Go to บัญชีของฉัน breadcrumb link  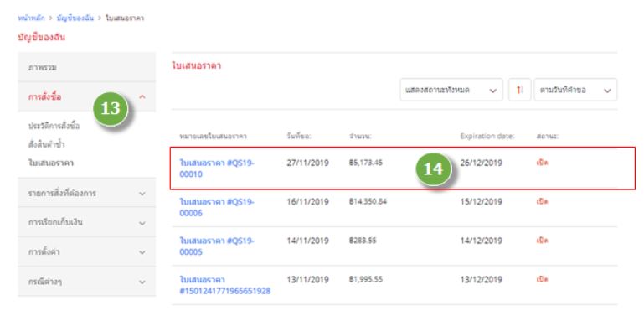pyautogui.click(x=75, y=18)
